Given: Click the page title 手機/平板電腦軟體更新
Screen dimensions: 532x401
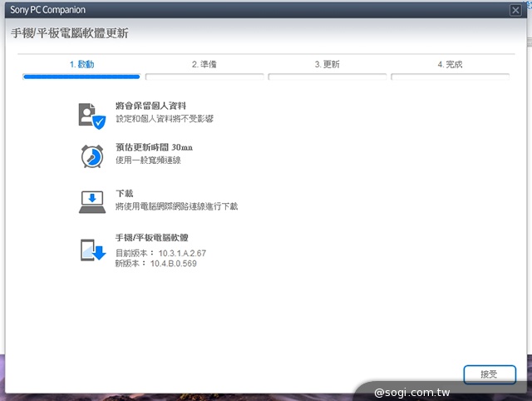Looking at the screenshot, I should point(70,33).
